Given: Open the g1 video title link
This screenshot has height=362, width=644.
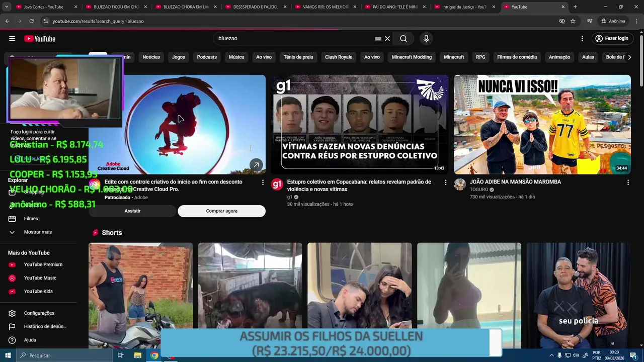Looking at the screenshot, I should [359, 186].
